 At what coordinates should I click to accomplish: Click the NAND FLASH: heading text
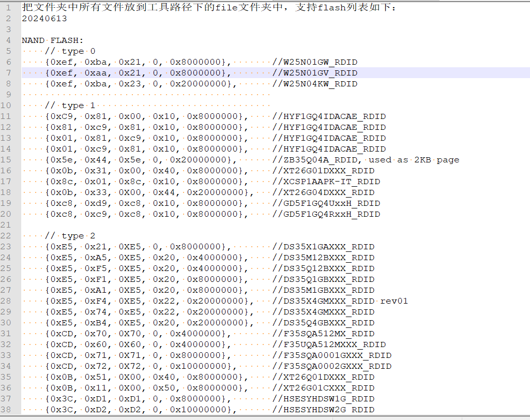pyautogui.click(x=53, y=40)
